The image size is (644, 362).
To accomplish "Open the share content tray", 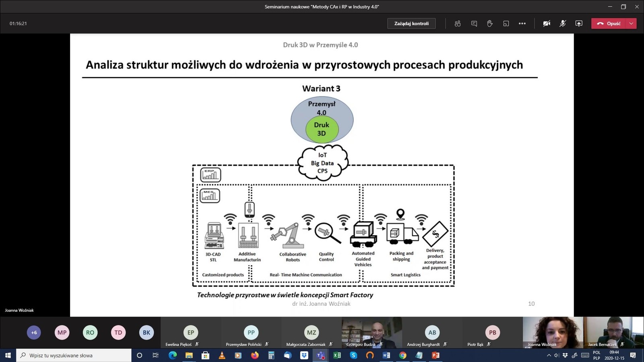I will [579, 24].
